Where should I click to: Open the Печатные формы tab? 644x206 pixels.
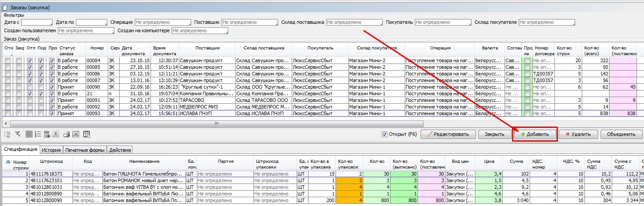85,150
